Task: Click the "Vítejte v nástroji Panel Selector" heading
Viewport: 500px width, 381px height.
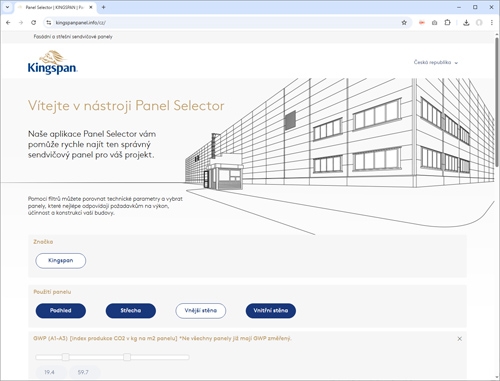Action: [x=126, y=106]
